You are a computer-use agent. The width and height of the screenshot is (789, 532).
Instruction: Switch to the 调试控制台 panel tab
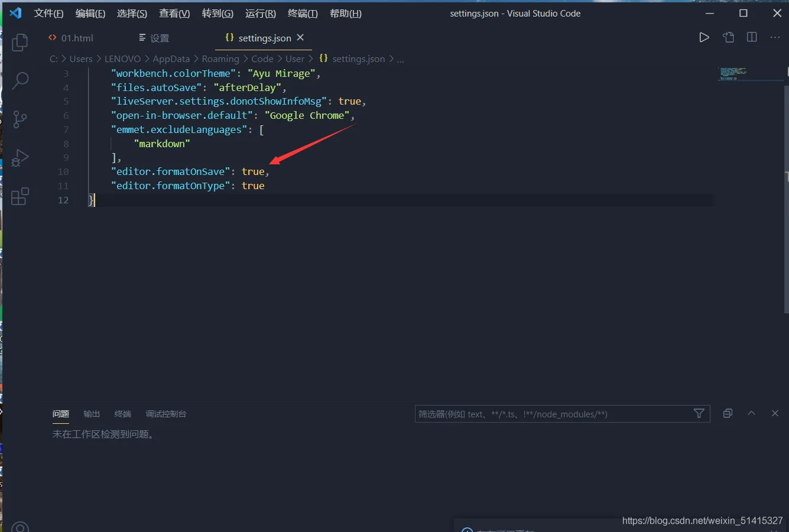tap(166, 414)
